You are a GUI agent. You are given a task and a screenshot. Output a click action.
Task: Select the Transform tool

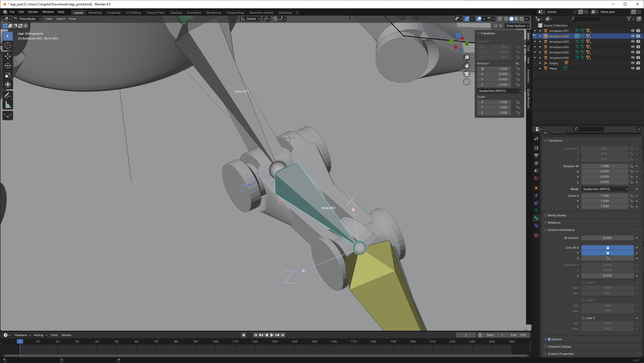[8, 85]
